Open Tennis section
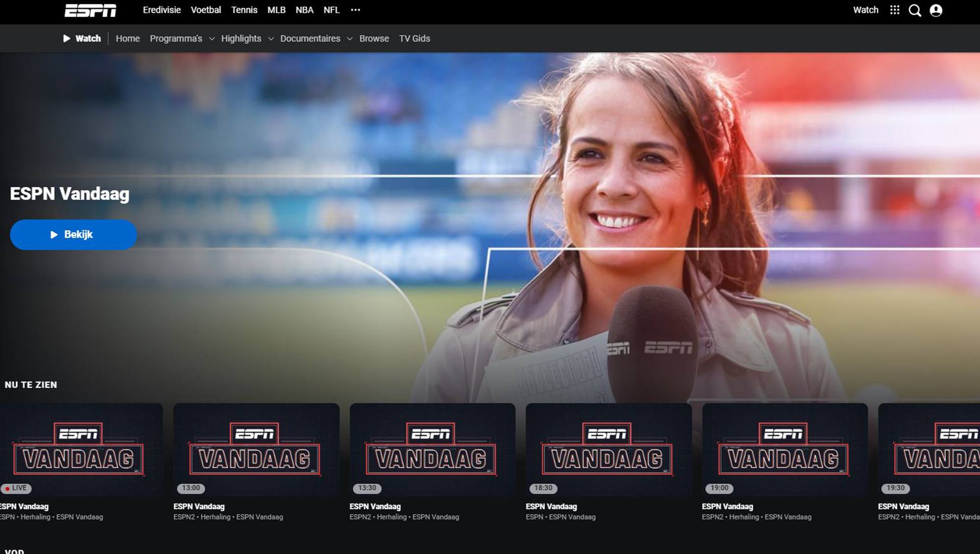The height and width of the screenshot is (554, 980). tap(244, 10)
